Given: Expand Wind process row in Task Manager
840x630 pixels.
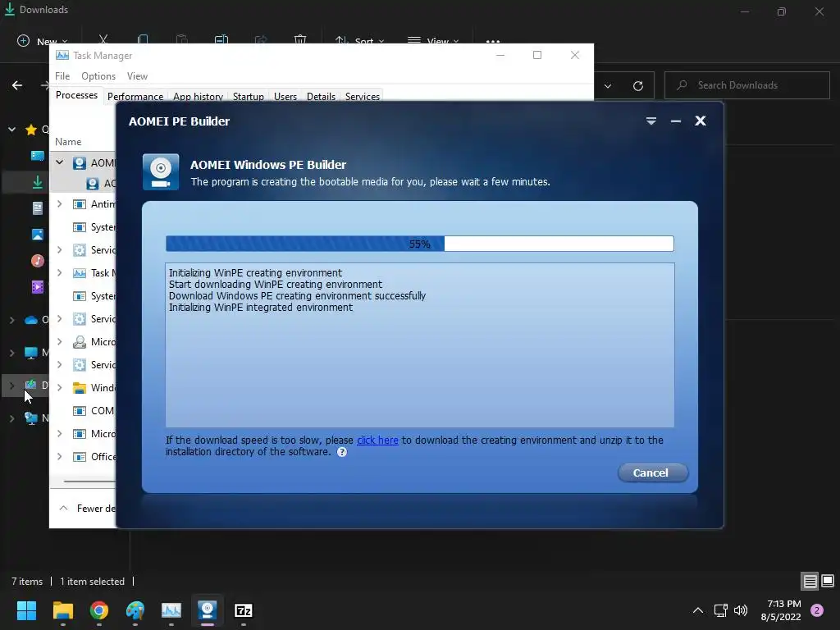Looking at the screenshot, I should point(59,387).
